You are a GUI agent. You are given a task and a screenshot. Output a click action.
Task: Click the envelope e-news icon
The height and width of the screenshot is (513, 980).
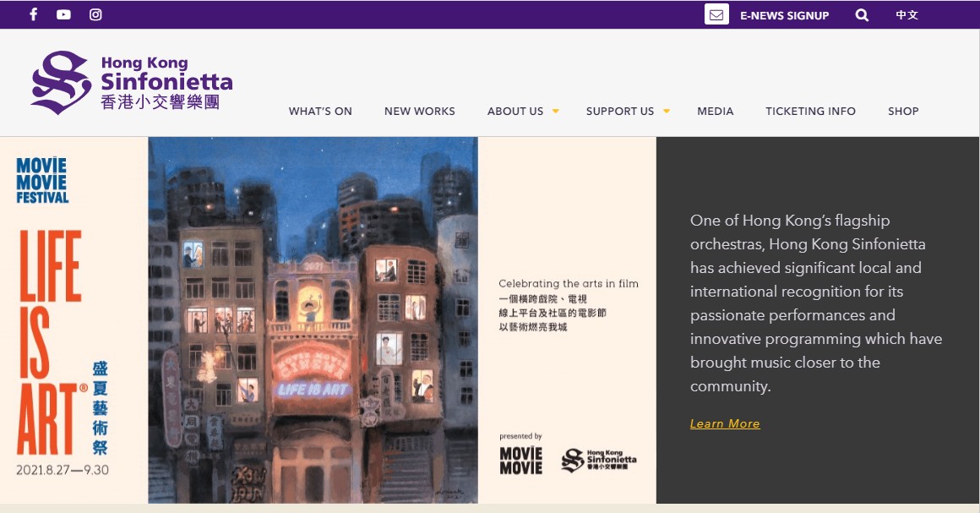click(x=716, y=14)
